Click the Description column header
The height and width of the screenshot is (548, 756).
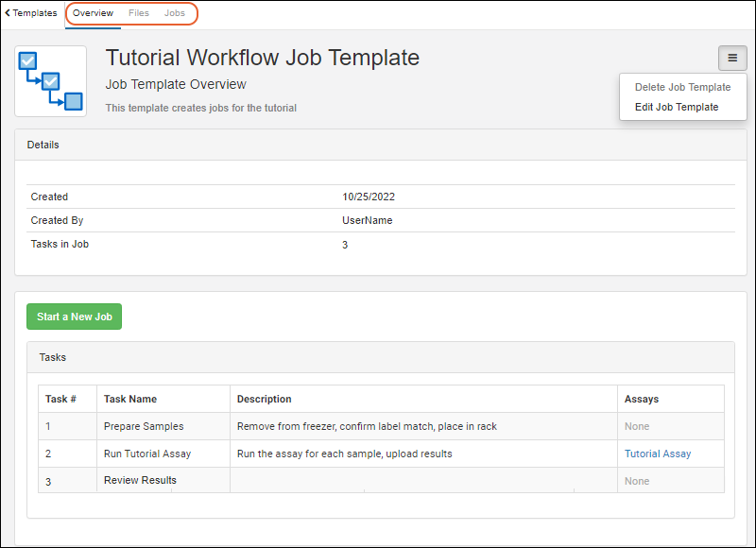pos(264,399)
